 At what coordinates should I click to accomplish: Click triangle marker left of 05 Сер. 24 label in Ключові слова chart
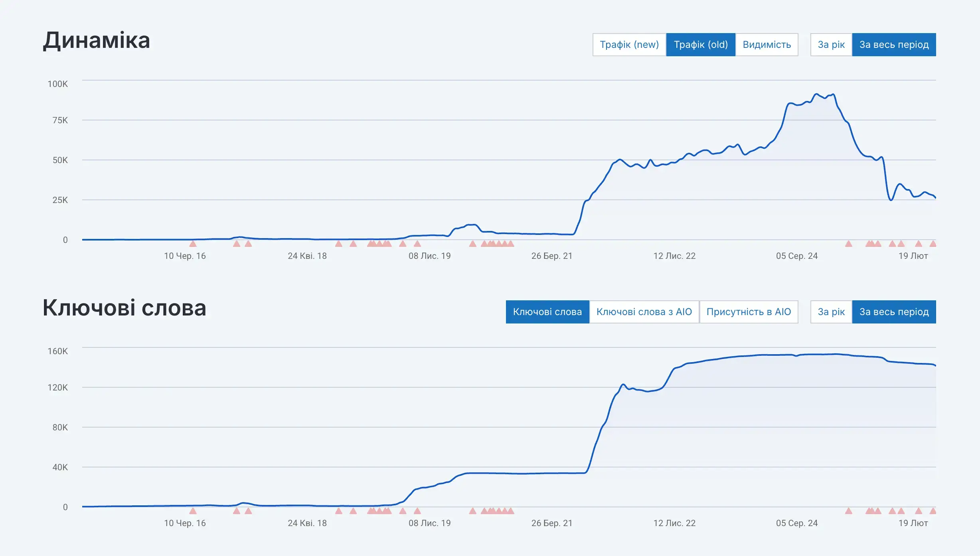pos(848,511)
